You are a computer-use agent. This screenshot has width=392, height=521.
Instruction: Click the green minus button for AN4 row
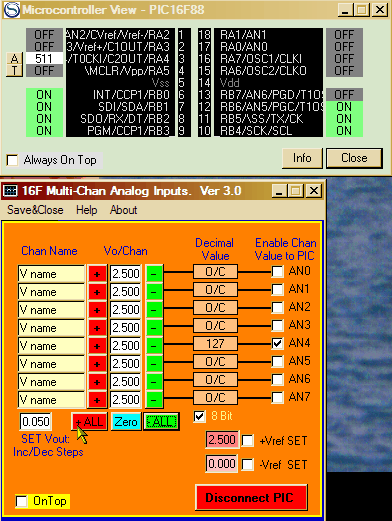pyautogui.click(x=154, y=346)
